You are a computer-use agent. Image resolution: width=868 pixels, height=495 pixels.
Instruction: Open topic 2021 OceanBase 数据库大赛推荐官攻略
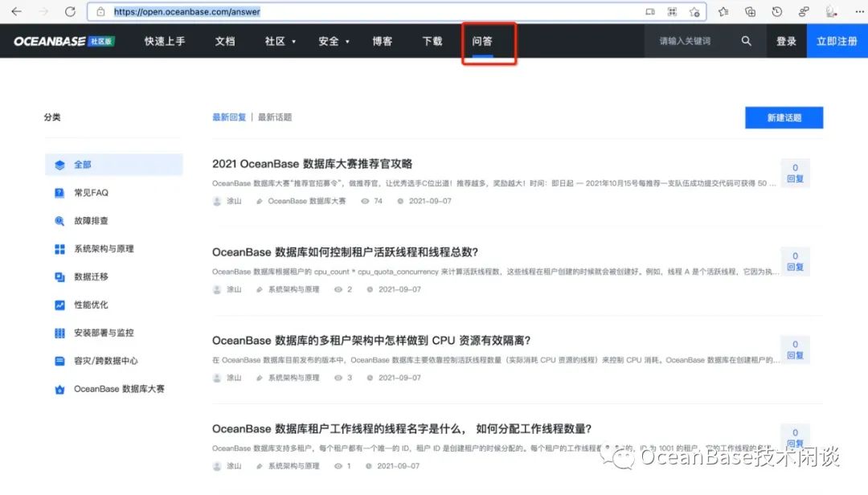pos(312,164)
